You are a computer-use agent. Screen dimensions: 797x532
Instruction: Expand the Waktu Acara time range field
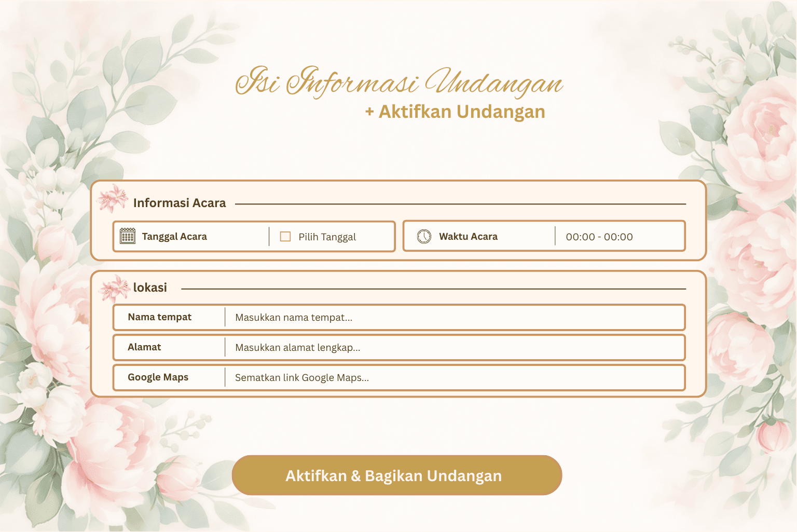tap(599, 237)
